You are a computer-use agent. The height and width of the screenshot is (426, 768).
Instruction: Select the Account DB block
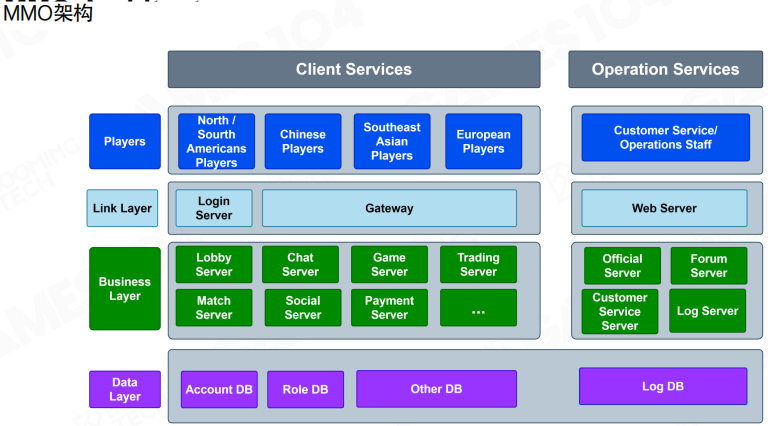coord(219,389)
